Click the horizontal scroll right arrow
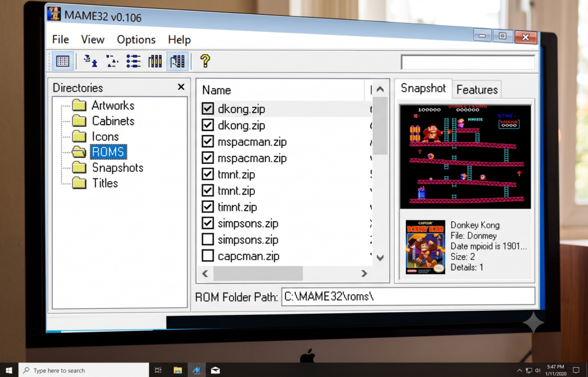The image size is (588, 377). 364,274
